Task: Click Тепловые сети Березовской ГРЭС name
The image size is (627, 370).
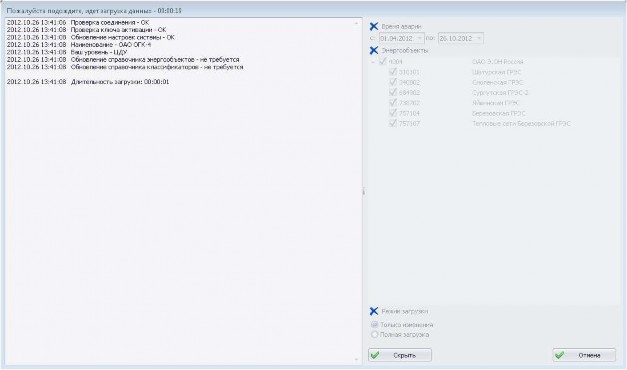Action: point(521,124)
